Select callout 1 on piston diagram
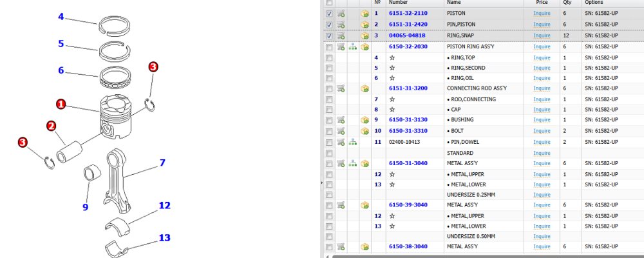The image size is (644, 258). point(61,104)
